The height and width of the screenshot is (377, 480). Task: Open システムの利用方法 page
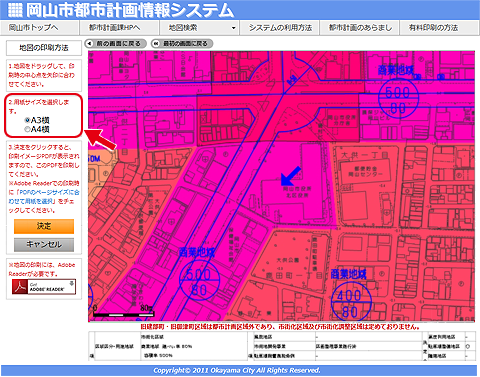click(x=279, y=28)
